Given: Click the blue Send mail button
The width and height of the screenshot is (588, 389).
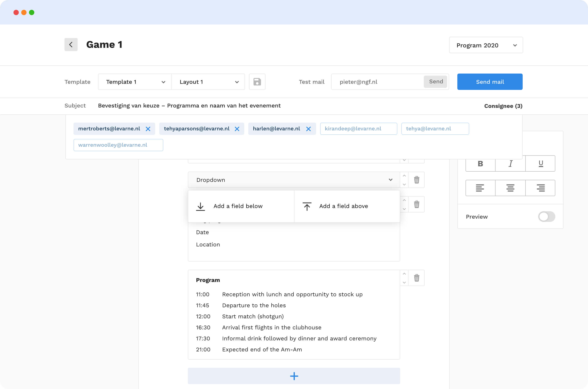Looking at the screenshot, I should click(x=490, y=82).
